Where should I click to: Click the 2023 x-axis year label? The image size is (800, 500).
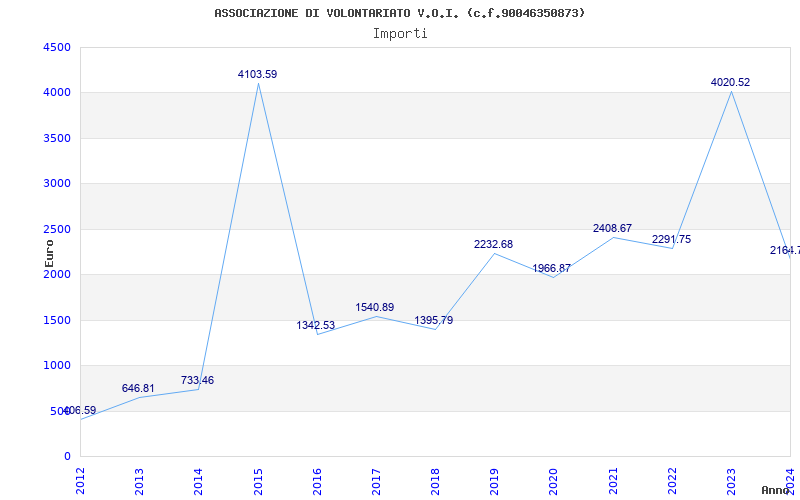(731, 482)
